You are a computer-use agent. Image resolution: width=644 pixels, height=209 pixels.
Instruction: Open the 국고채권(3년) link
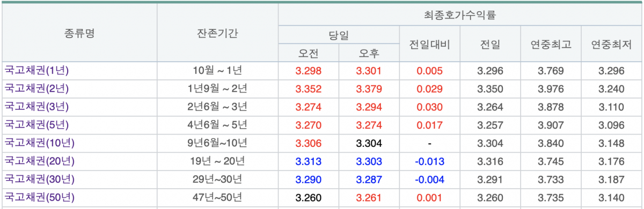point(37,107)
